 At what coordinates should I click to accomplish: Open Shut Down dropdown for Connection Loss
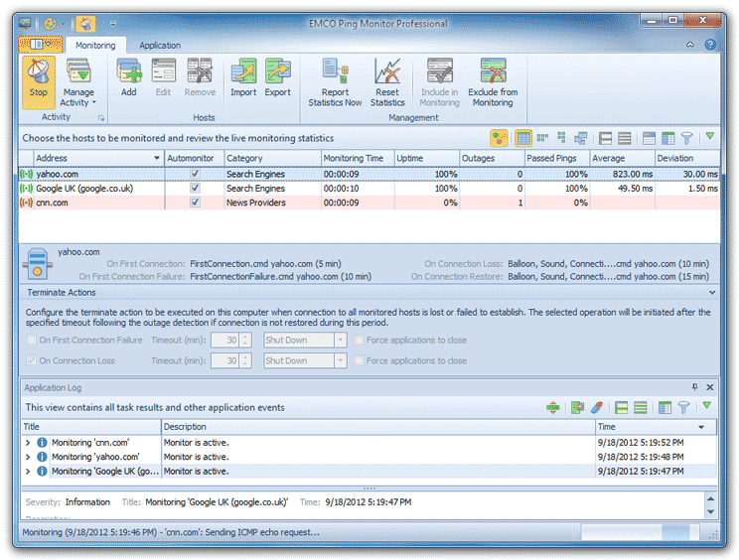tap(341, 360)
